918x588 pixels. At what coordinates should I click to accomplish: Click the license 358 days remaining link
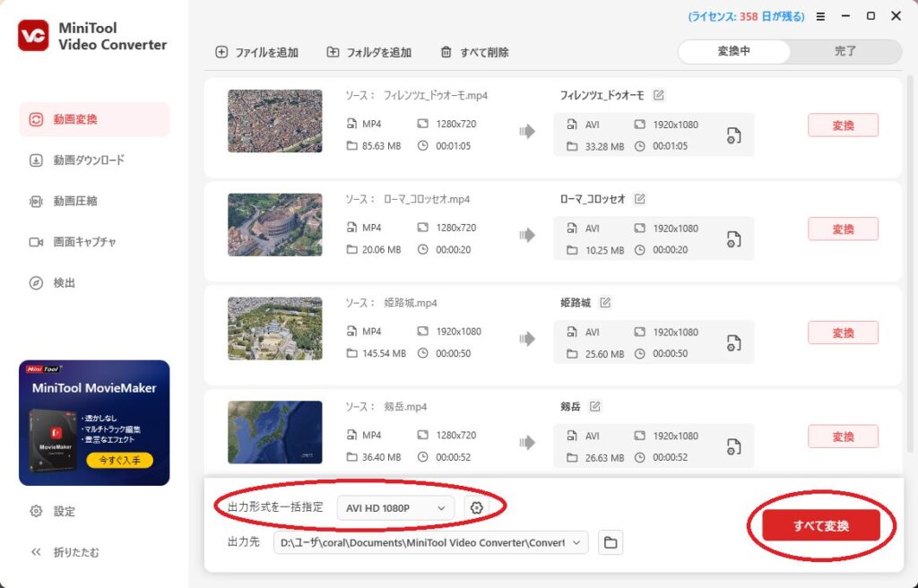point(746,16)
